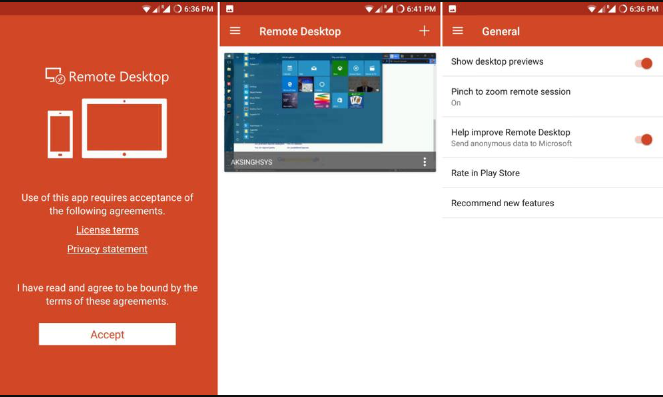Tap plus icon to add a desktop
663x397 pixels.
point(424,31)
